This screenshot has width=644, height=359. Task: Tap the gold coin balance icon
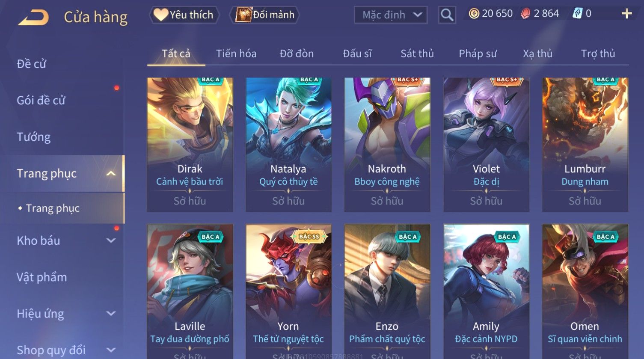coord(474,14)
